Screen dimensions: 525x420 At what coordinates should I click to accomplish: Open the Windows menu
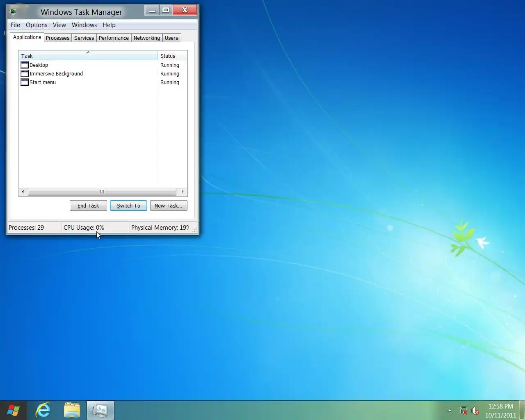84,25
